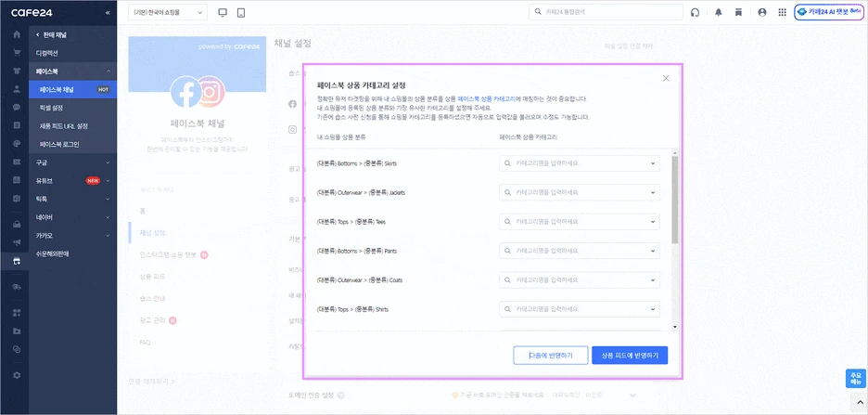Screen dimensions: 868x415
Task: Focus the category input for Skirts row
Action: 579,163
